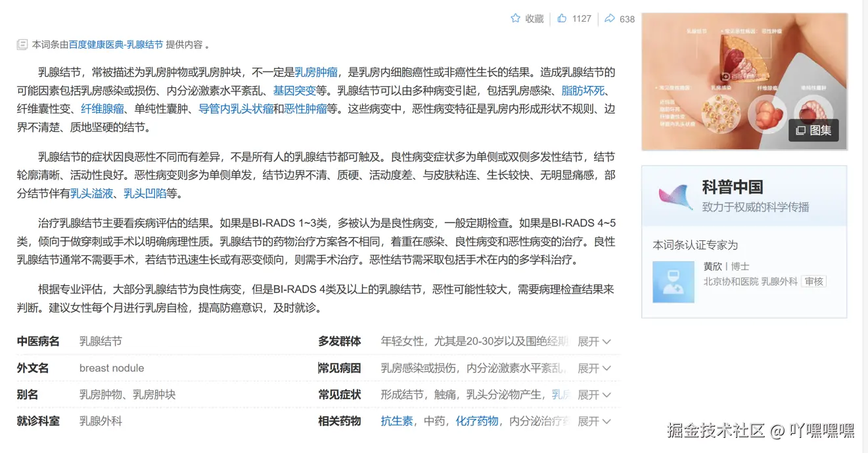This screenshot has width=868, height=453.
Task: Click the citation icon before 本词条由
Action: (22, 43)
